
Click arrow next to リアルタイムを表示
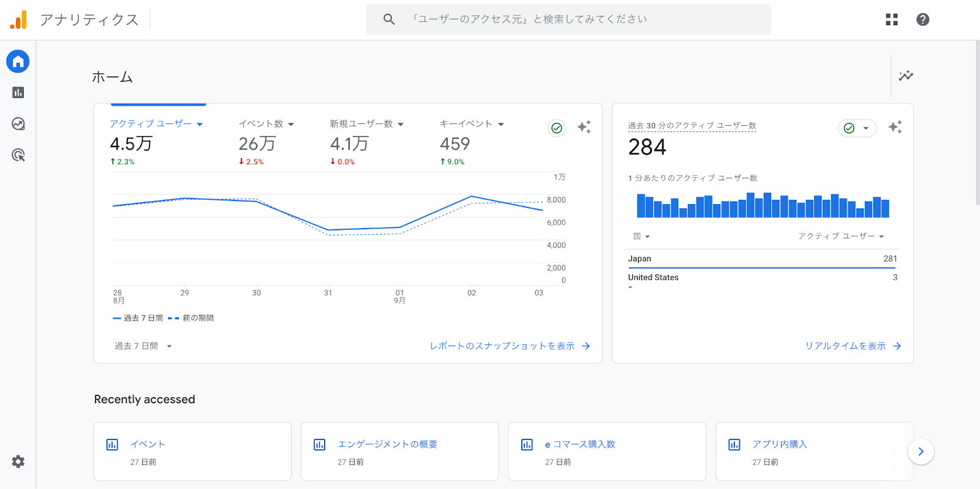(x=897, y=346)
